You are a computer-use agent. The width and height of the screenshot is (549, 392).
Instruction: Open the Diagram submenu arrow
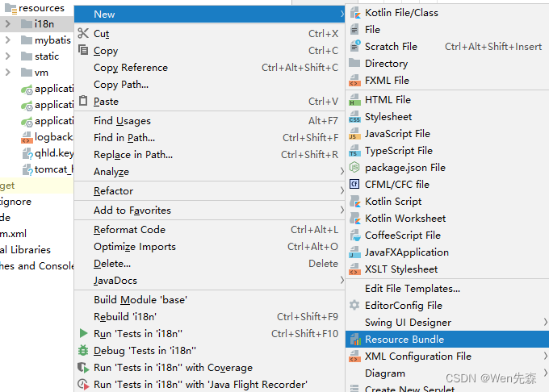click(x=545, y=373)
